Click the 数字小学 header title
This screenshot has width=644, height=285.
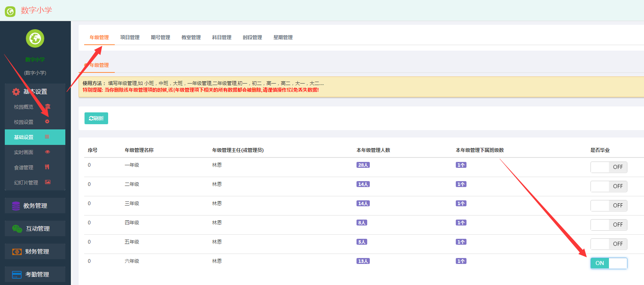pos(37,10)
